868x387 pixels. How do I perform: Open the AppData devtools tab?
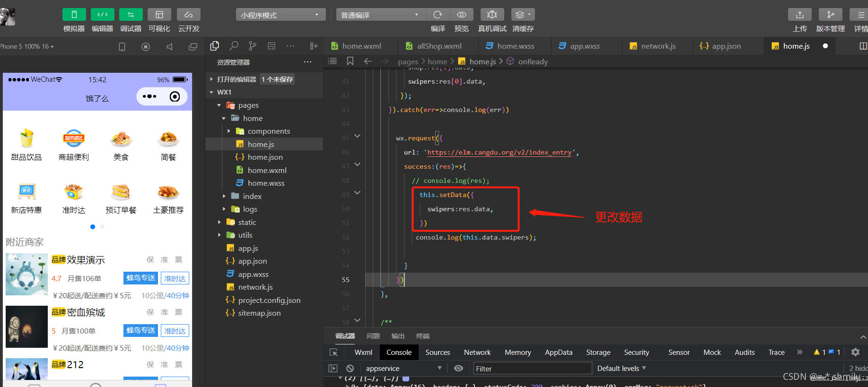tap(559, 352)
